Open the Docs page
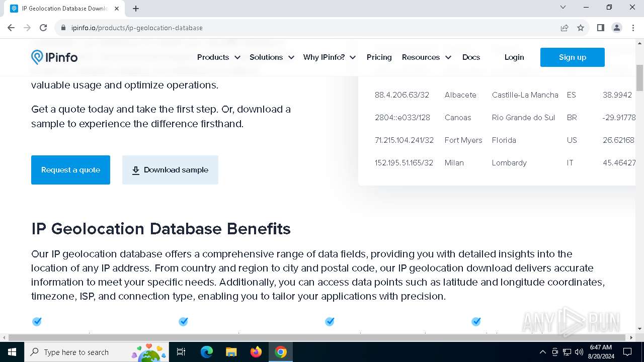The width and height of the screenshot is (644, 362). pos(471,57)
